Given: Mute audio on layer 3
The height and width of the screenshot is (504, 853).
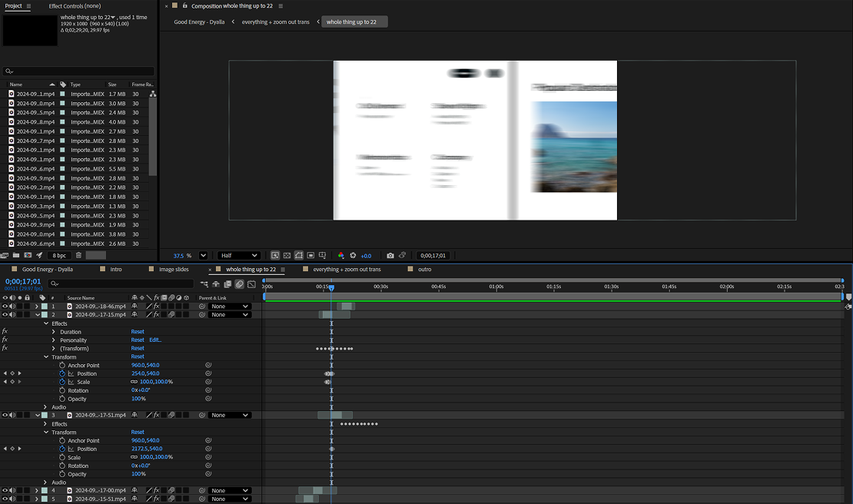Looking at the screenshot, I should (12, 416).
